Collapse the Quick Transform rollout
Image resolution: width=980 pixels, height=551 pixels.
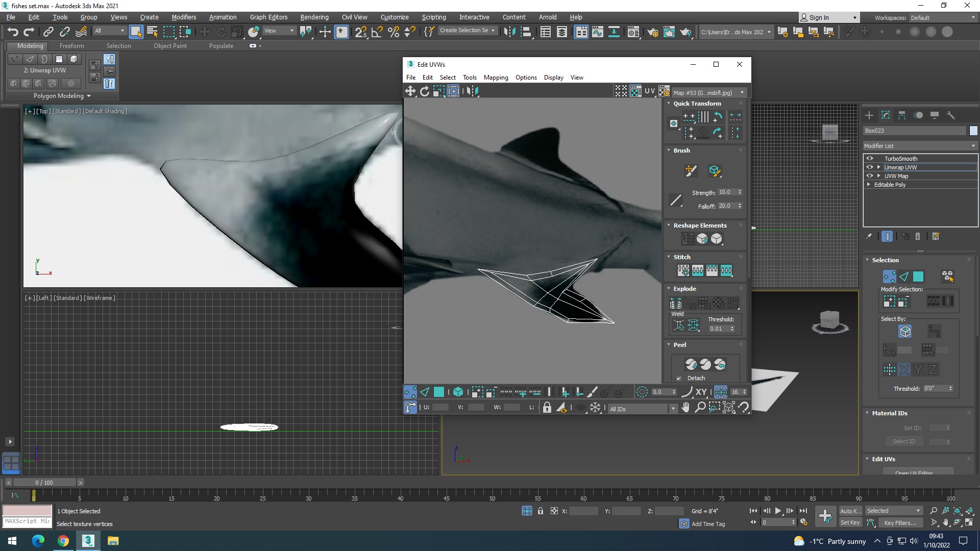669,104
